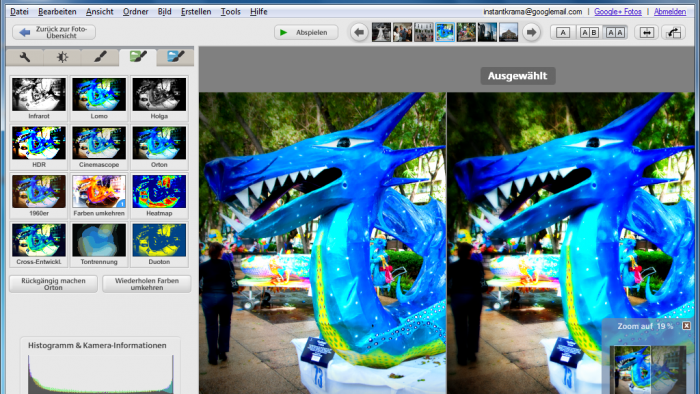Go to next photo with right arrow

(531, 32)
